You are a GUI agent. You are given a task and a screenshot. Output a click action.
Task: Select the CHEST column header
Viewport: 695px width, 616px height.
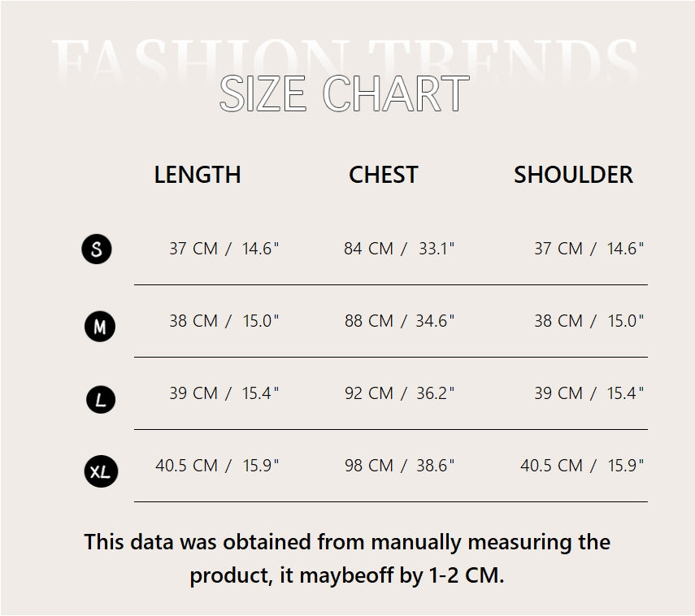coord(384,175)
